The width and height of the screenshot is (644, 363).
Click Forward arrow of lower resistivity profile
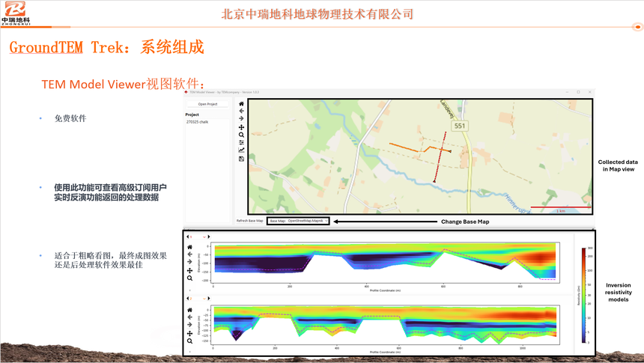(x=189, y=325)
